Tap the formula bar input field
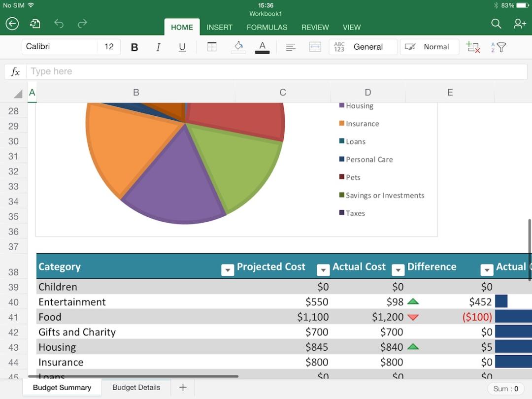This screenshot has height=399, width=532. click(x=276, y=71)
